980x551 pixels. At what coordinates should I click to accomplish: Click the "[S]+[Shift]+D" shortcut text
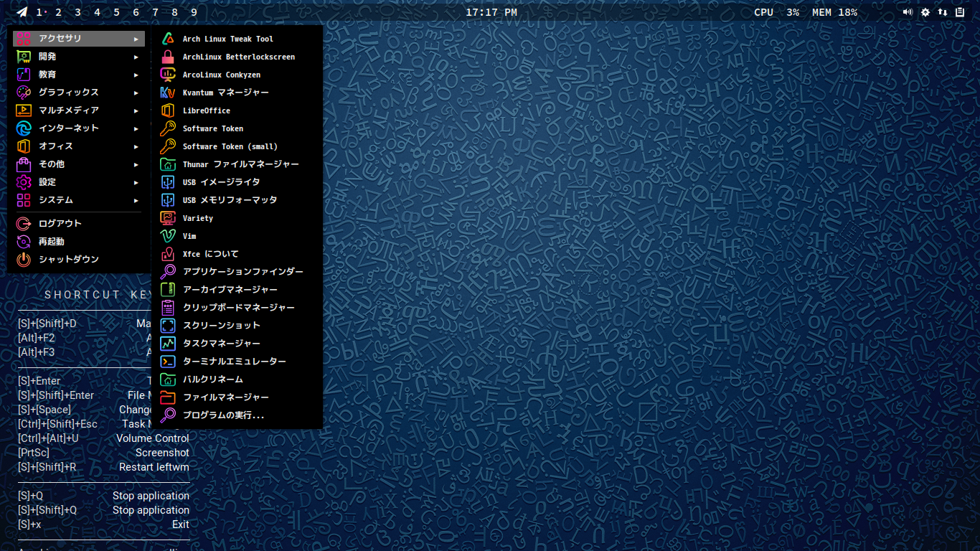(47, 324)
